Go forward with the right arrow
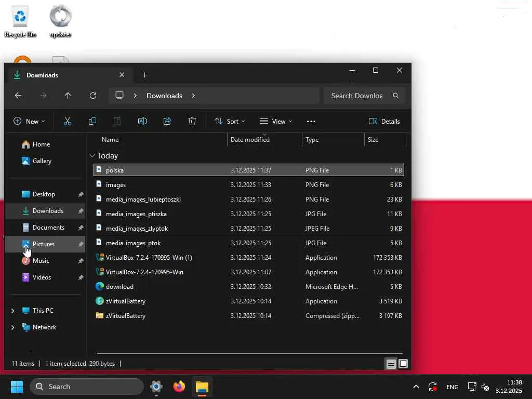The width and height of the screenshot is (532, 399). (x=43, y=96)
